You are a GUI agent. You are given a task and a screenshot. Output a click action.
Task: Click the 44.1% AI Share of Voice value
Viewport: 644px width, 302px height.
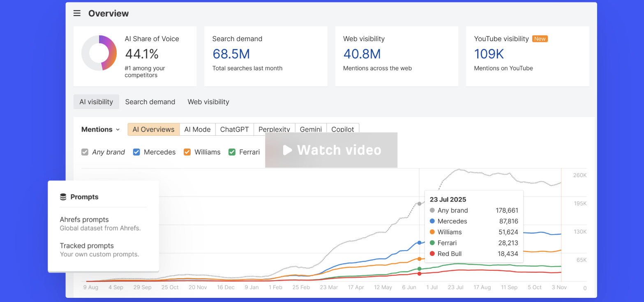pyautogui.click(x=142, y=54)
